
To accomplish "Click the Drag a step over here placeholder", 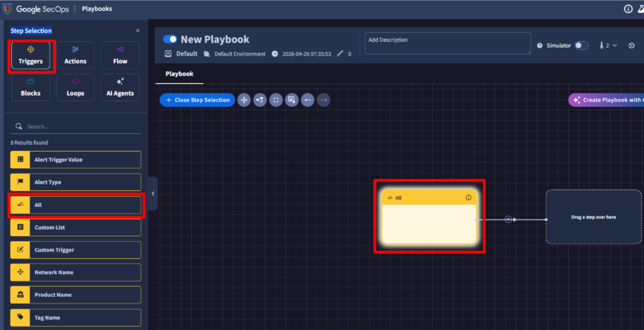I will (x=594, y=217).
